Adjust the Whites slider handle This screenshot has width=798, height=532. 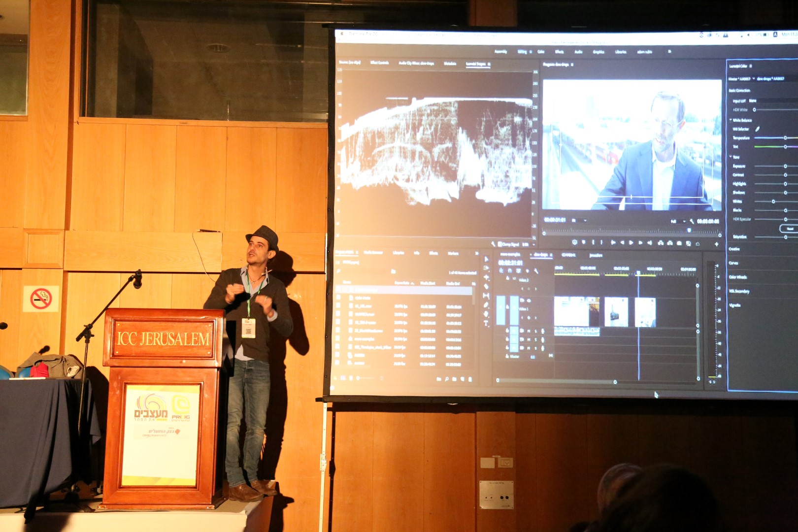pyautogui.click(x=773, y=201)
